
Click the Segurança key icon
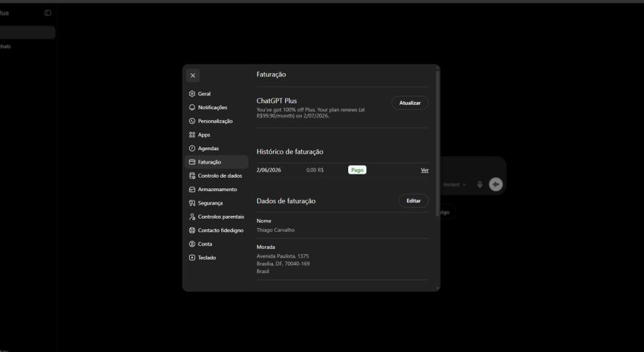click(x=192, y=203)
